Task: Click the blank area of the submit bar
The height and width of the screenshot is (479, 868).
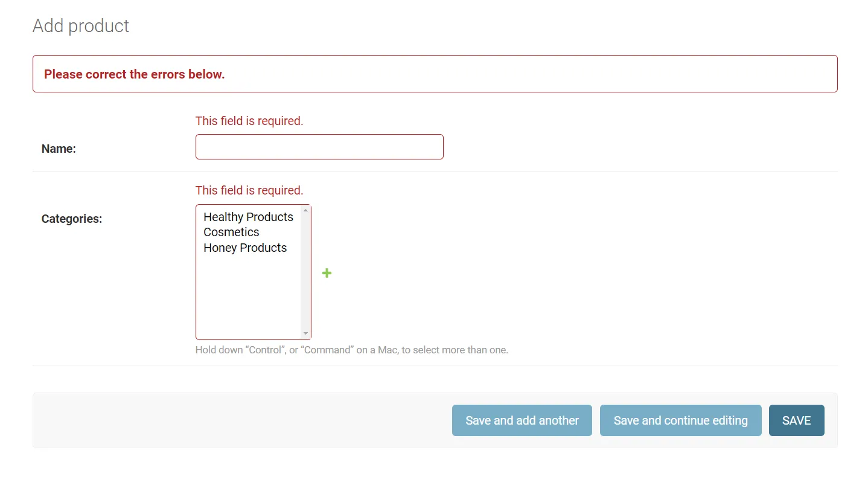Action: pyautogui.click(x=241, y=420)
